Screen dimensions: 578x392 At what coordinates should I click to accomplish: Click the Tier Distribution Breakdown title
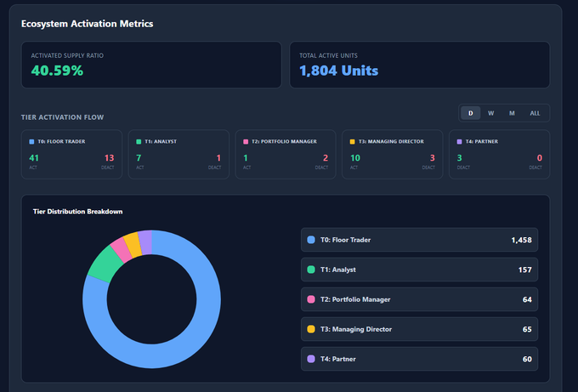coord(78,211)
